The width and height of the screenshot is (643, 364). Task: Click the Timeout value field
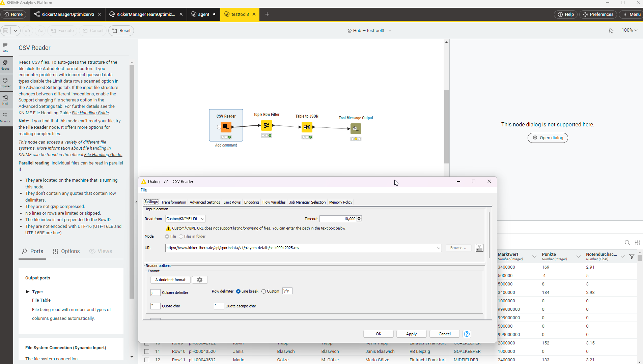pos(338,219)
